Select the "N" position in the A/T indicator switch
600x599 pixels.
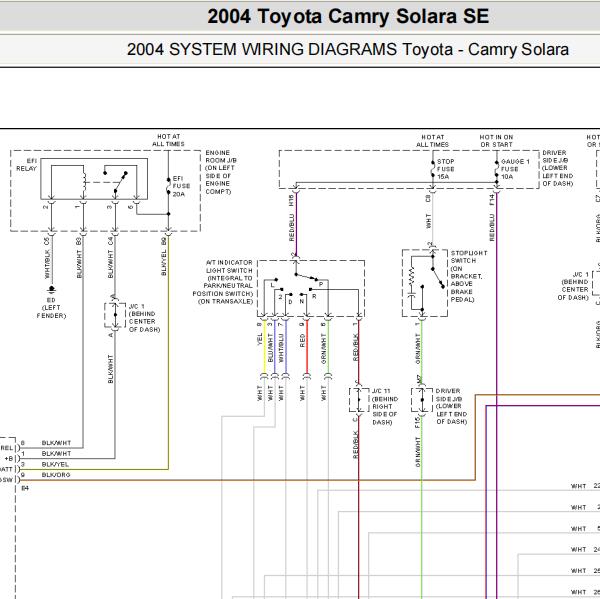(302, 302)
